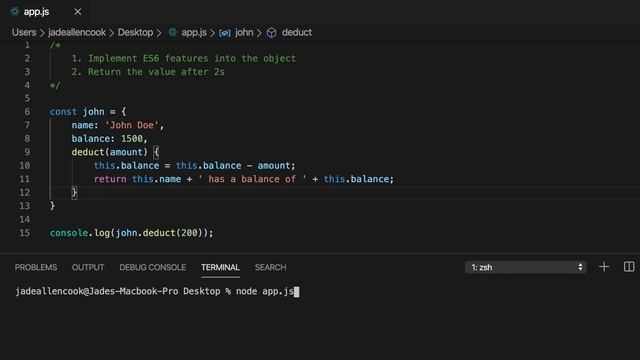
Task: Select the TERMINAL panel tab
Action: [220, 267]
